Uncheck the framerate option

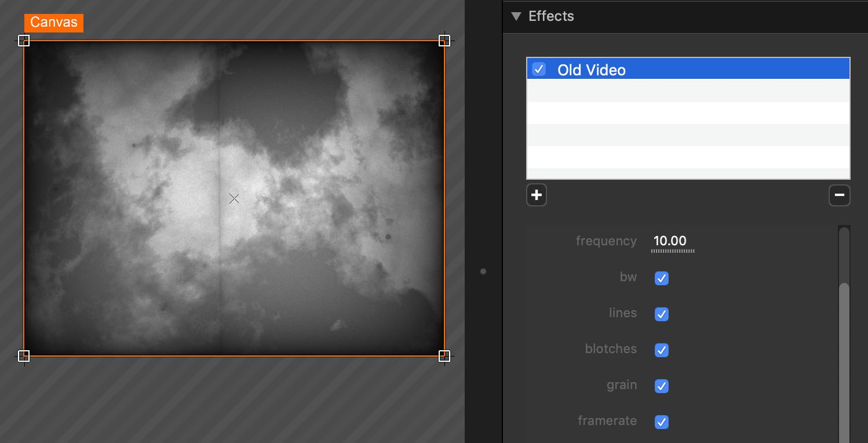(x=661, y=422)
